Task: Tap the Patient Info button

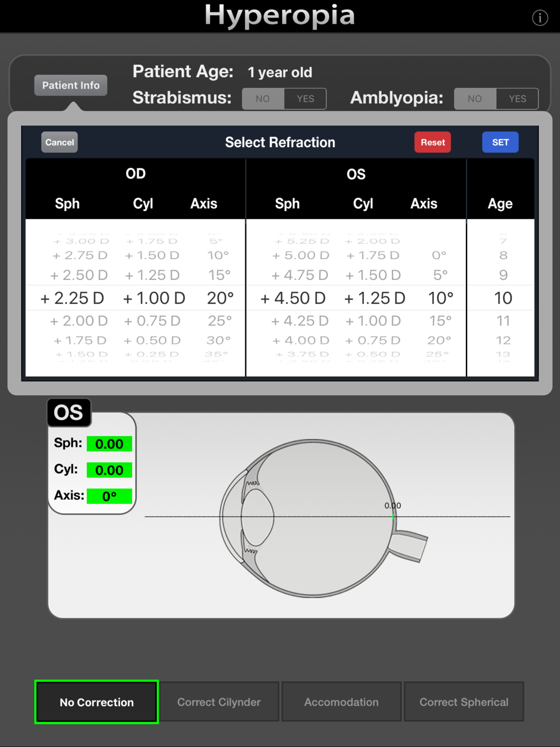Action: click(x=71, y=85)
